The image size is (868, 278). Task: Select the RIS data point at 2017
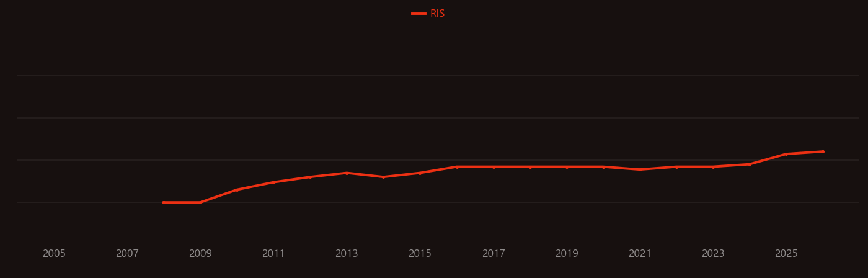click(494, 167)
